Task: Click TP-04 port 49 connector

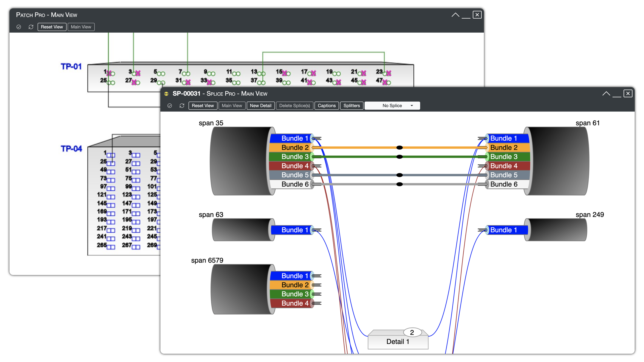Action: pyautogui.click(x=111, y=172)
